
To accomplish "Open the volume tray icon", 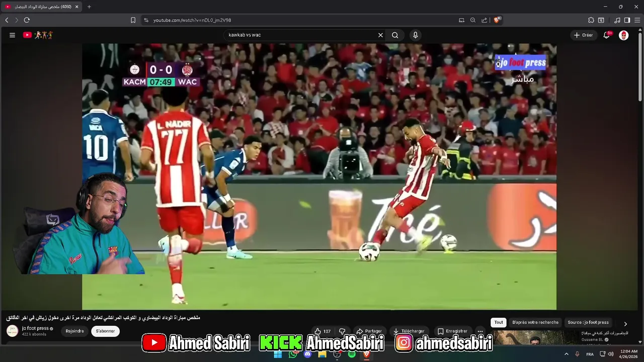I will click(611, 354).
